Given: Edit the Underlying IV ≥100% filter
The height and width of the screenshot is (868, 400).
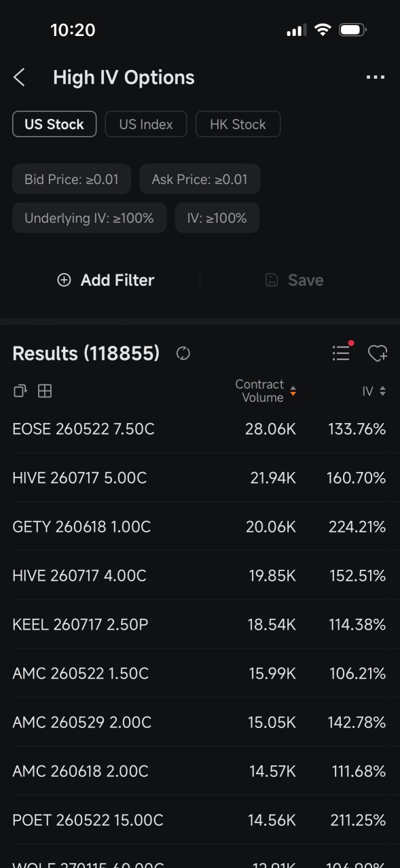Looking at the screenshot, I should click(89, 218).
